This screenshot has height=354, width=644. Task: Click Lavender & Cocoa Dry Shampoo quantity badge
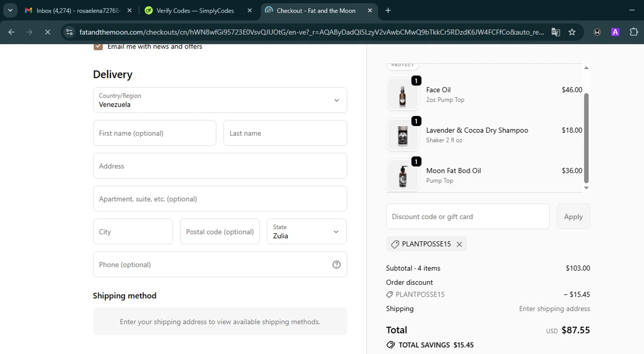pos(416,121)
